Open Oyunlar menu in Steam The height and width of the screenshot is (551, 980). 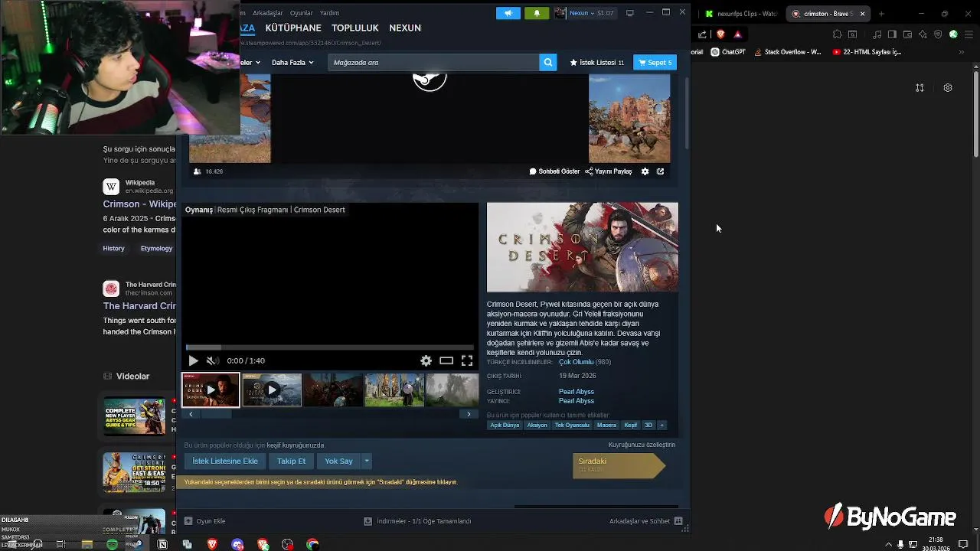[x=302, y=13]
